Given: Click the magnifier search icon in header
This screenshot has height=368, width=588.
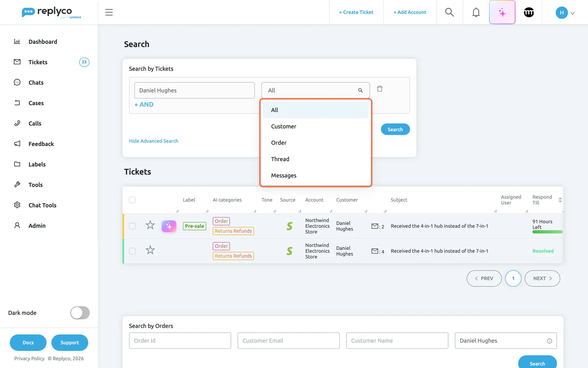Looking at the screenshot, I should (x=449, y=12).
